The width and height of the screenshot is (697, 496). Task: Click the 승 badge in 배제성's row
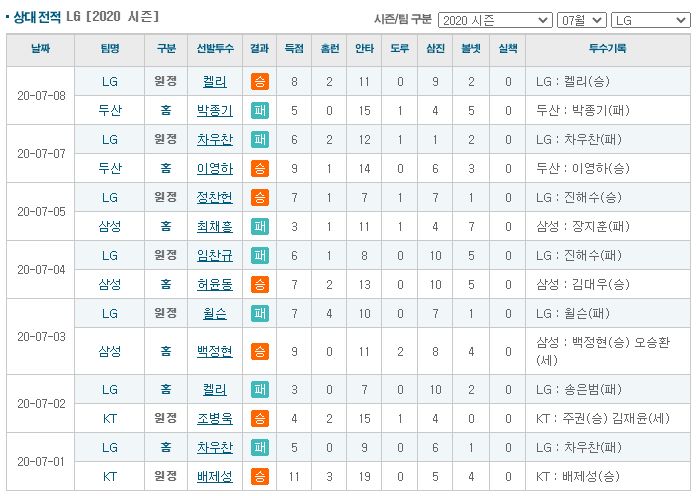(260, 477)
